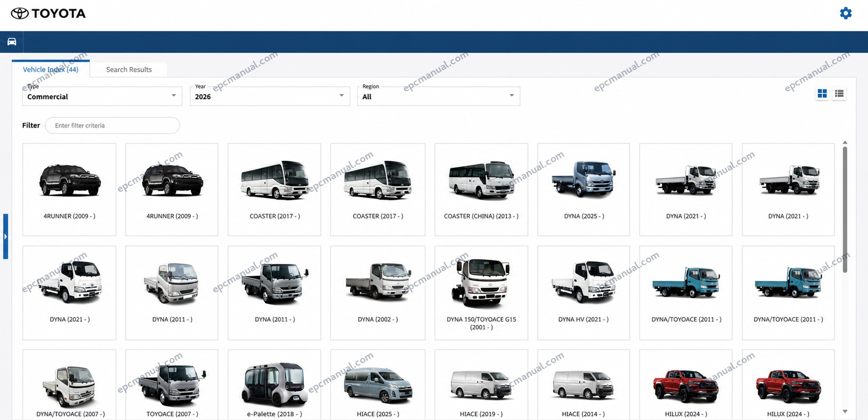The image size is (868, 420).
Task: Expand the left side panel arrow
Action: click(x=5, y=236)
